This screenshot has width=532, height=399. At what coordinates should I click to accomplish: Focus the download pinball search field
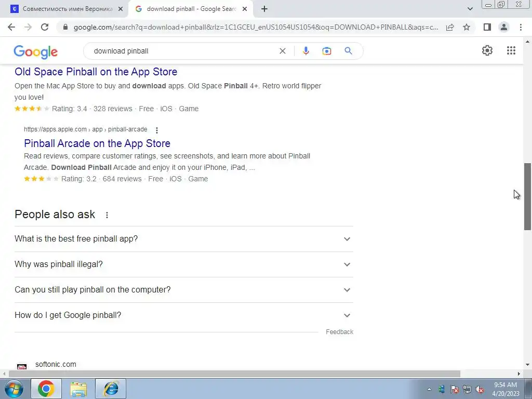pyautogui.click(x=183, y=51)
